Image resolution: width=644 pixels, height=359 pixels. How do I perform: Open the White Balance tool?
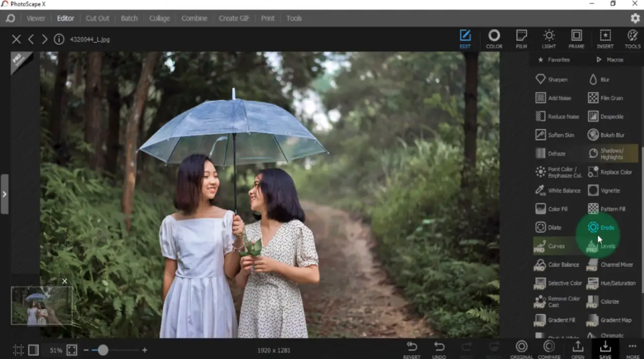point(558,190)
